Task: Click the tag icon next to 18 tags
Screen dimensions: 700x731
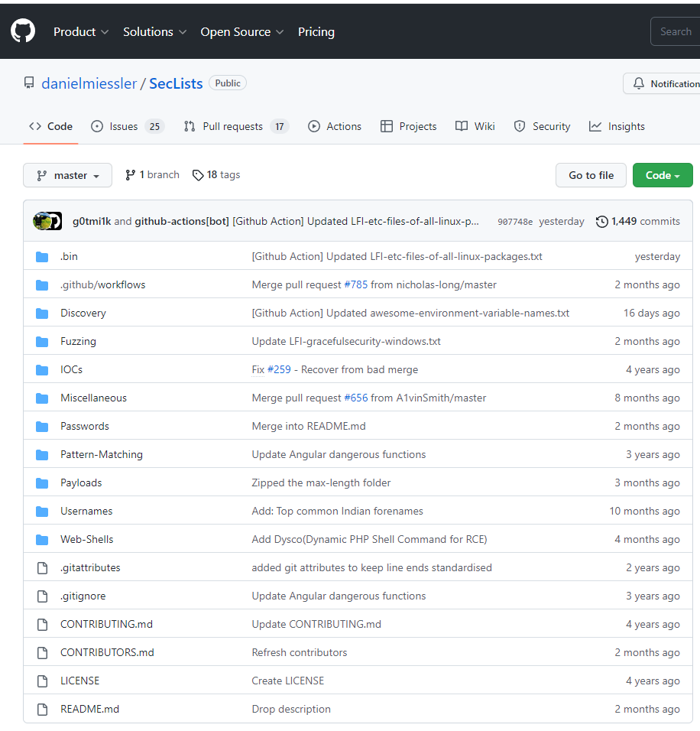Action: pos(198,175)
